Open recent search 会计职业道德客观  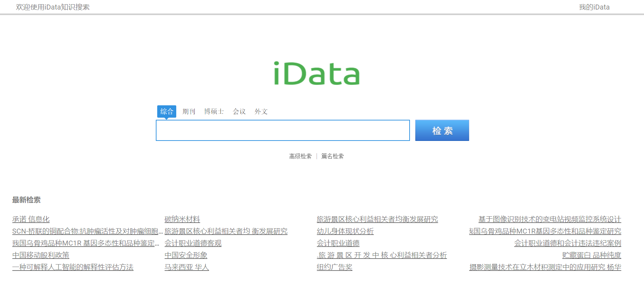coord(193,243)
